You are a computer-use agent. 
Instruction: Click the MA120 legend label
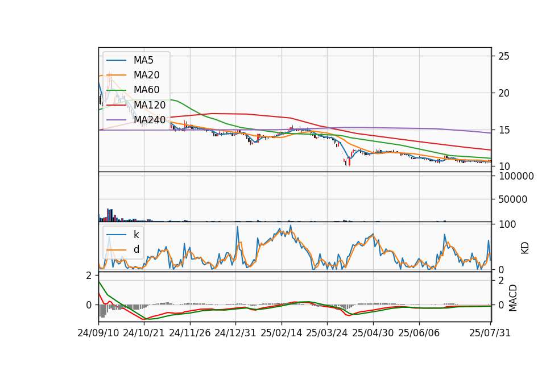point(150,105)
